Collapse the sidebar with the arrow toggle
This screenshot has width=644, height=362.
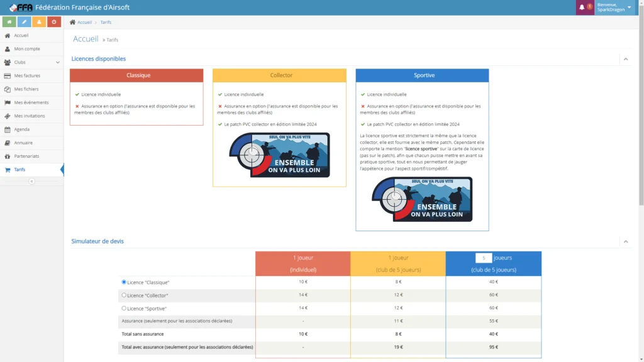tap(31, 181)
